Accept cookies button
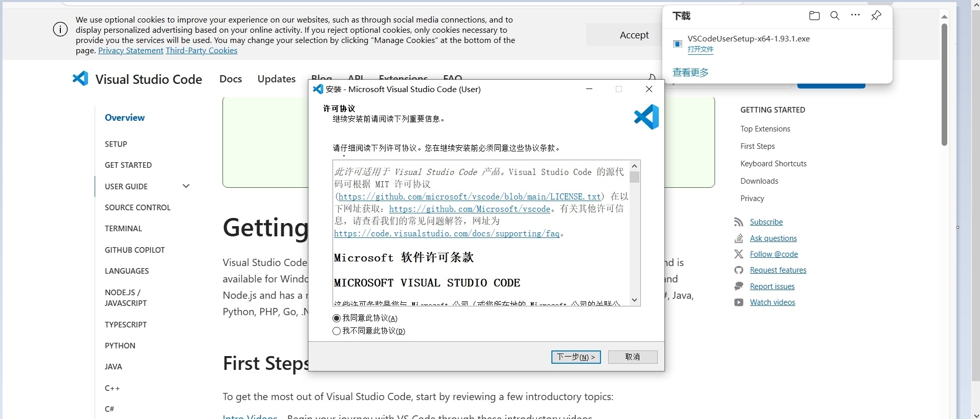 click(x=634, y=35)
